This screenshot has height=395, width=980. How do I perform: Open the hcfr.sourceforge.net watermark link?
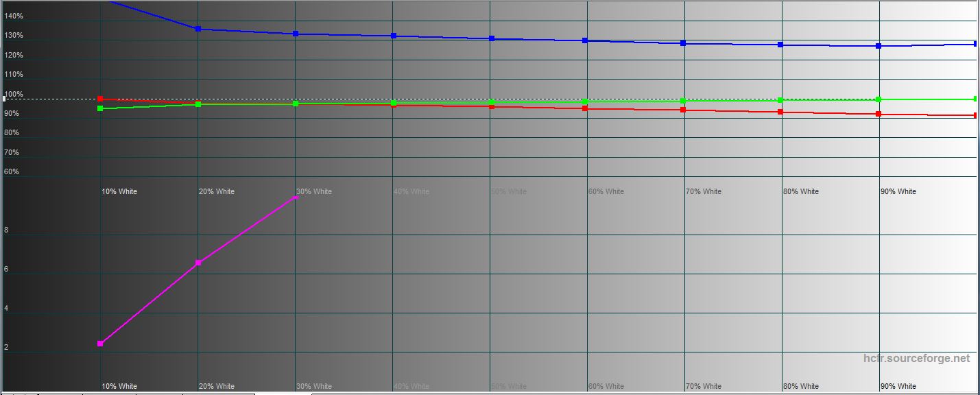(917, 359)
